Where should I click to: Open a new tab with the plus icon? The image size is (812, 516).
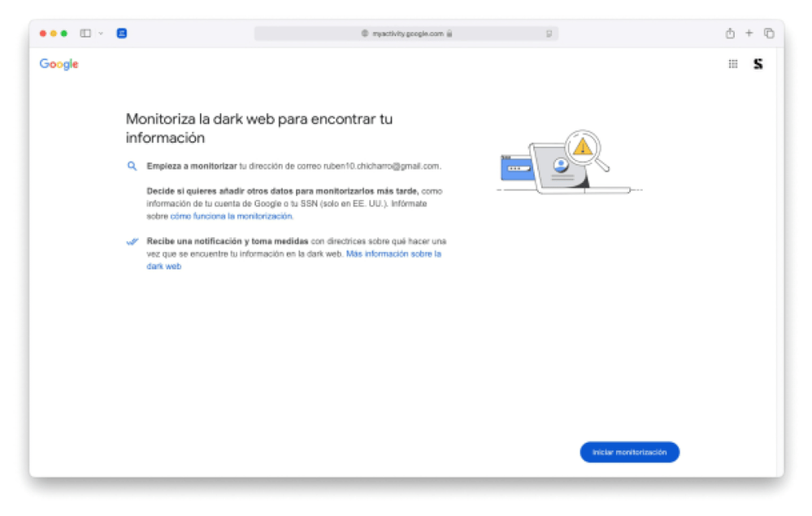click(x=749, y=33)
